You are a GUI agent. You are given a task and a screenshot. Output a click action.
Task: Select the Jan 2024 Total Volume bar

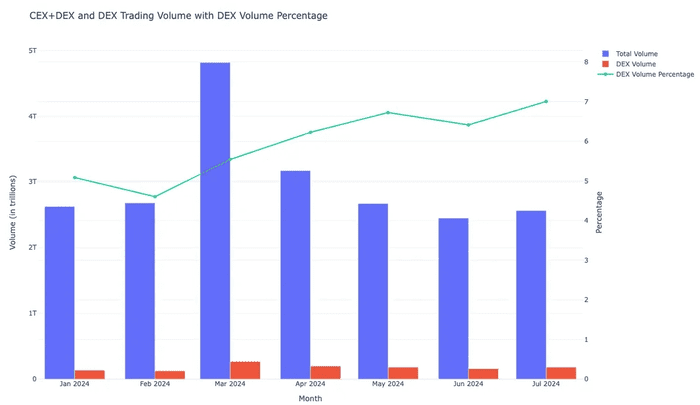60,293
